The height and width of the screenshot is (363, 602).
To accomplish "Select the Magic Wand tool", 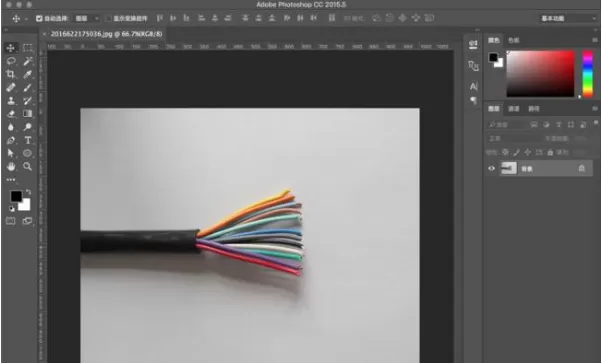I will click(x=27, y=61).
